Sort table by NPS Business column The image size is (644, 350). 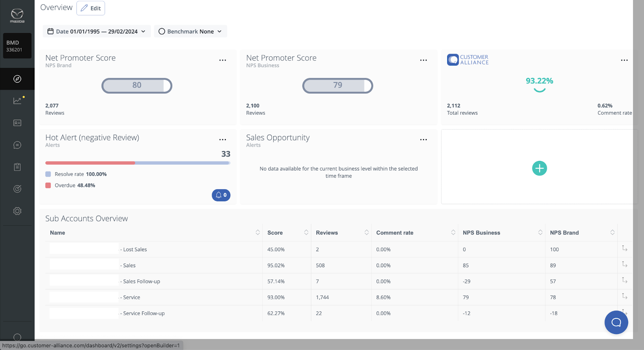pyautogui.click(x=540, y=233)
